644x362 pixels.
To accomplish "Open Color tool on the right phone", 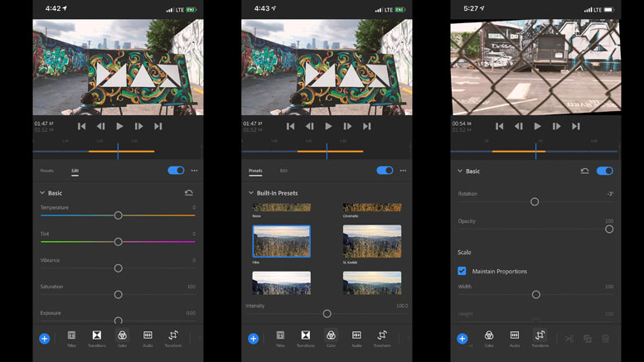I will coord(489,339).
